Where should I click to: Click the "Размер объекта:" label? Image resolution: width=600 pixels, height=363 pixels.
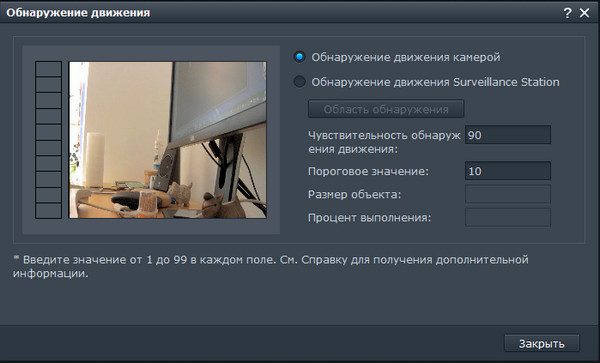tap(354, 194)
